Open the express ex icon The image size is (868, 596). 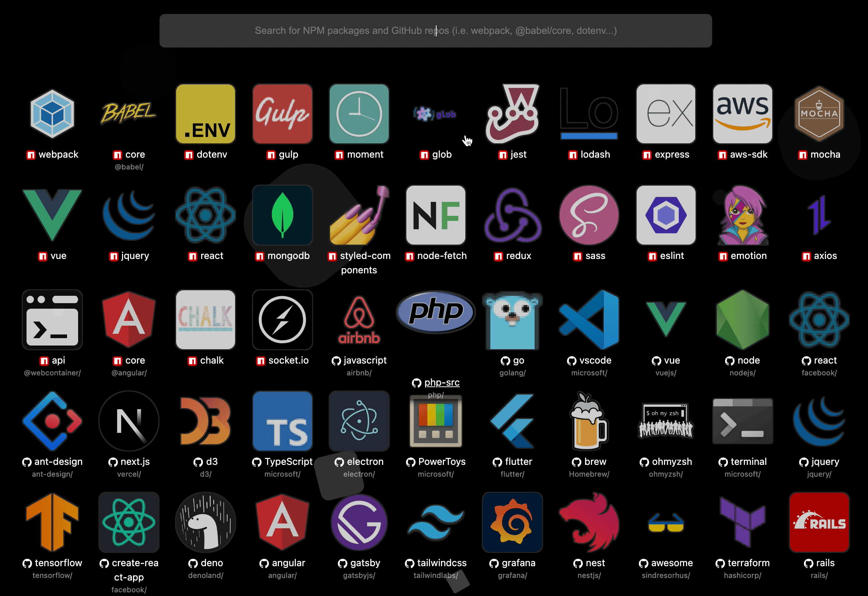(x=666, y=114)
